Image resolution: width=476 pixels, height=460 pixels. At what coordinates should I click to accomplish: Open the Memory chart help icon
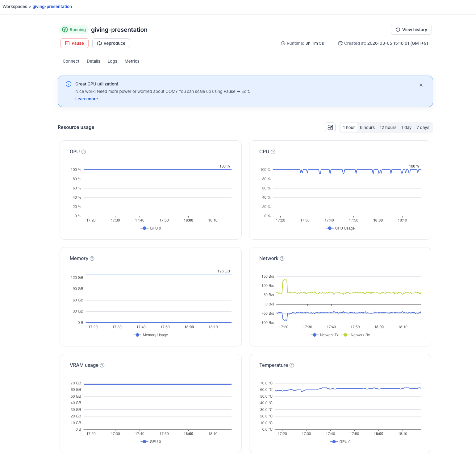(x=92, y=259)
